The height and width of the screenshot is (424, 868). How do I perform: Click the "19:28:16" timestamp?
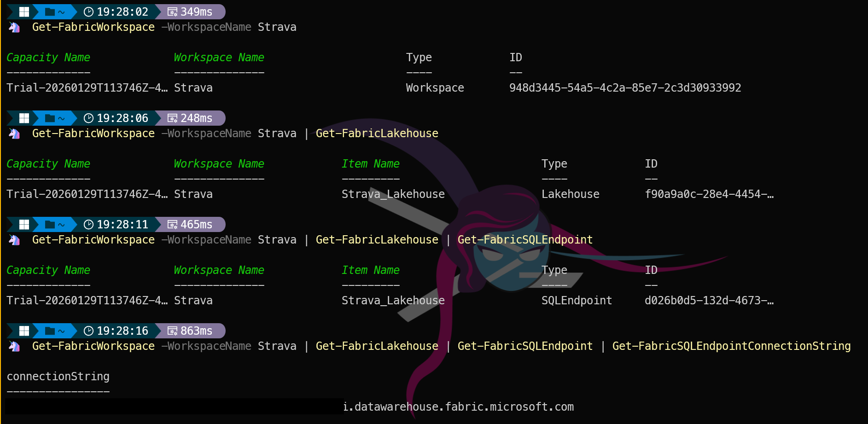coord(122,331)
